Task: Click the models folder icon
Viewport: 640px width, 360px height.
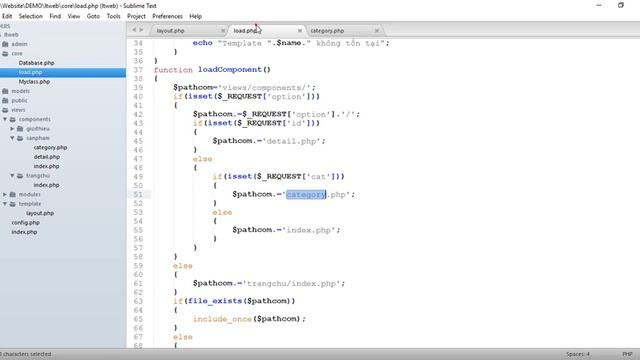Action: pos(5,91)
